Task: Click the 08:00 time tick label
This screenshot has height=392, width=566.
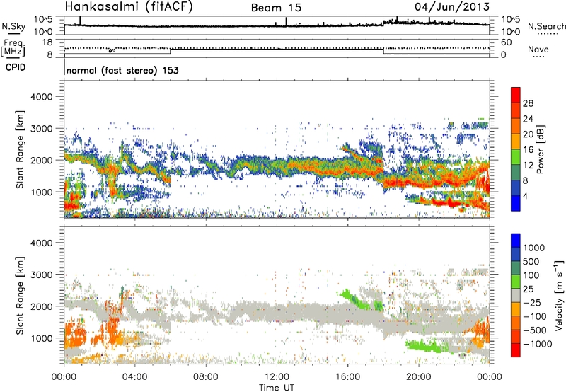Action: coord(206,377)
